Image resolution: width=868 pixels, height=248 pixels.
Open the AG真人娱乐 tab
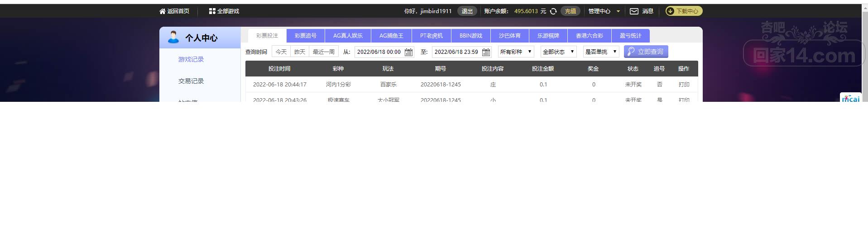coord(348,36)
